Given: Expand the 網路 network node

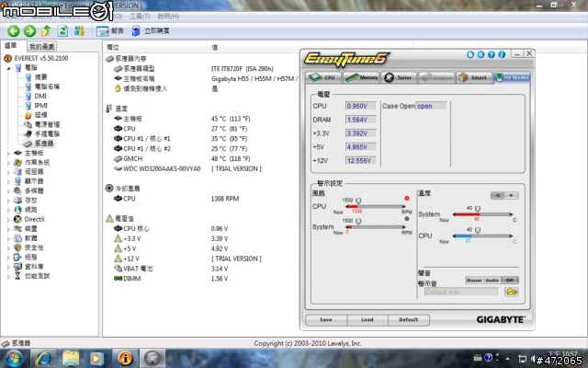Looking at the screenshot, I should 8,210.
